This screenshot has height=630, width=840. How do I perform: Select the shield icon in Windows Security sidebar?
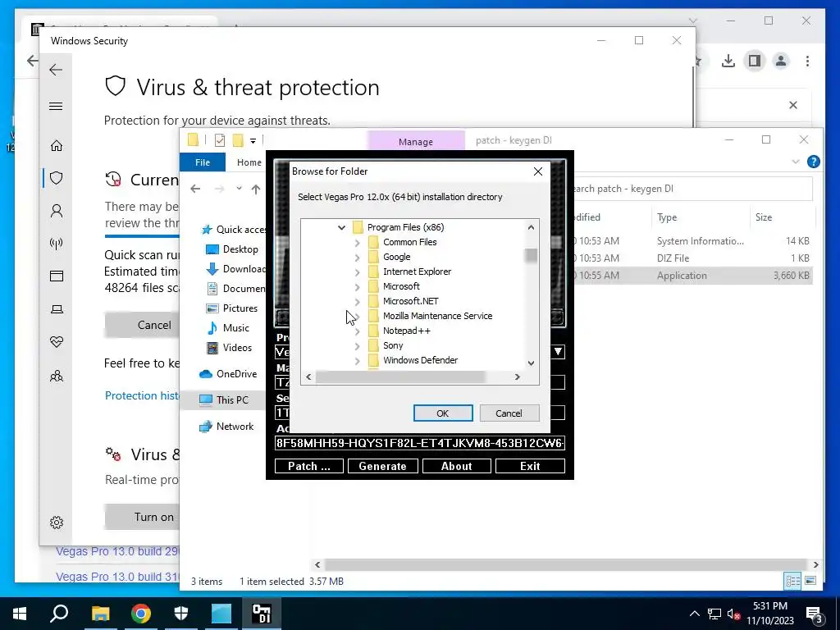57,178
